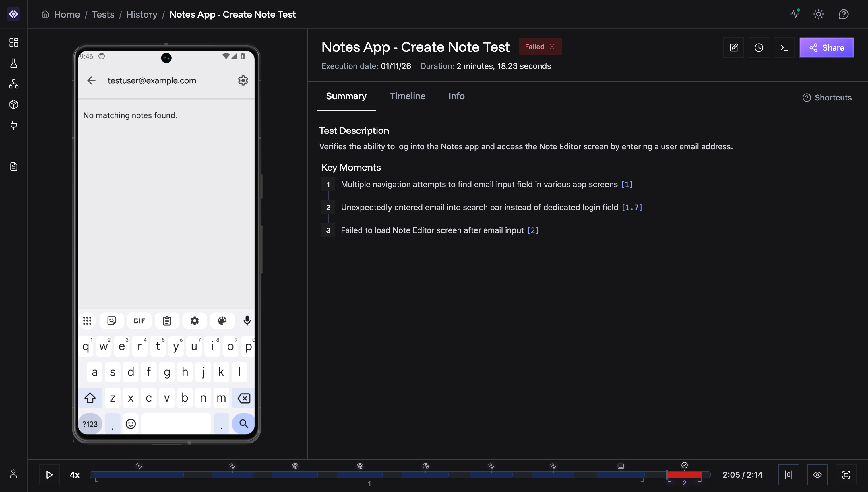Image resolution: width=868 pixels, height=492 pixels.
Task: Change the 4x playback speed
Action: [x=74, y=475]
